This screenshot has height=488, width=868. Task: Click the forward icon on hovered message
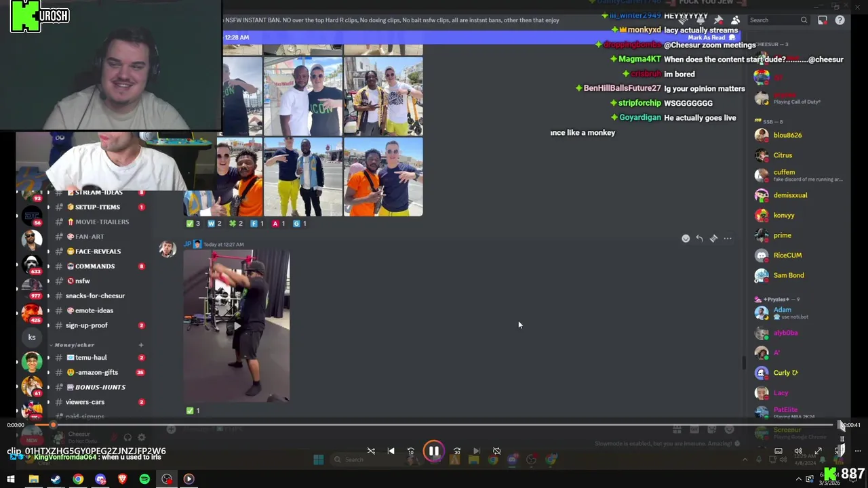pos(713,239)
